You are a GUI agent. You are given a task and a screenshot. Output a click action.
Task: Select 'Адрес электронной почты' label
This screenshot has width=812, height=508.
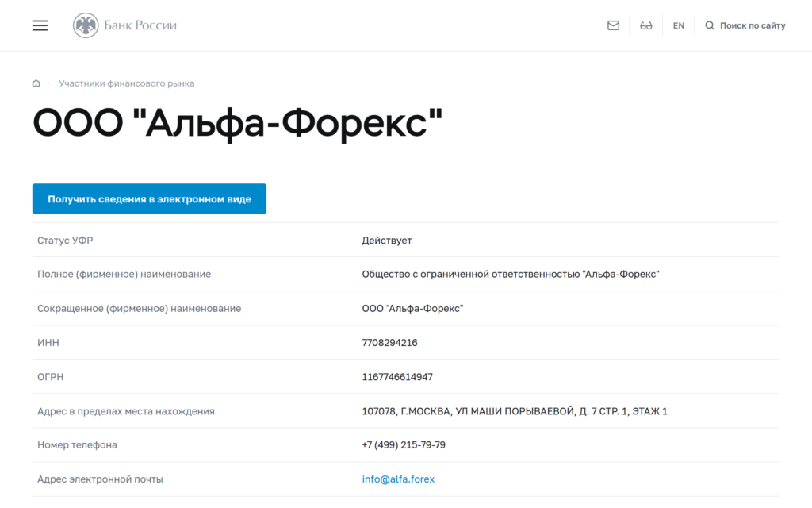click(100, 479)
